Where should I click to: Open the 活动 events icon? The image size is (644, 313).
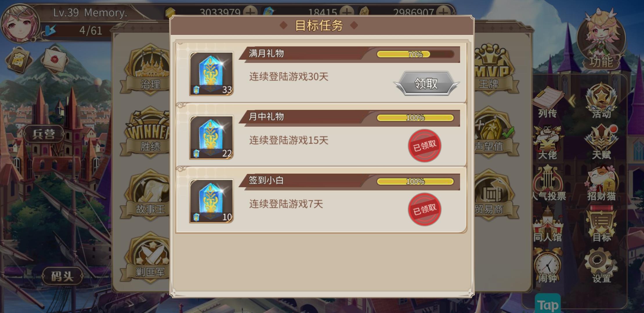point(601,101)
